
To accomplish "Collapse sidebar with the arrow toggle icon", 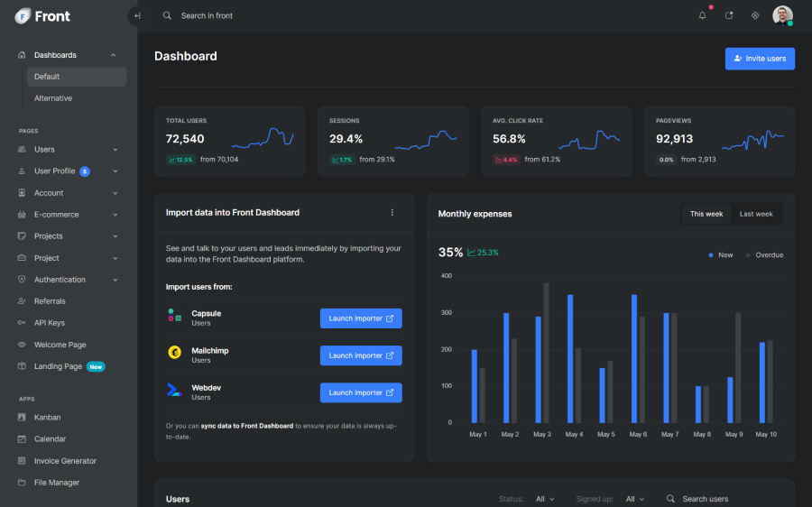I will coord(136,15).
